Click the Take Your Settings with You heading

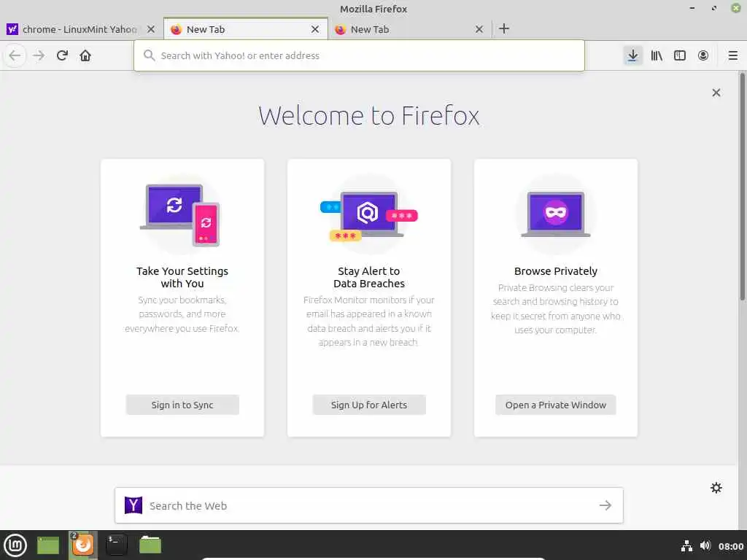point(182,277)
